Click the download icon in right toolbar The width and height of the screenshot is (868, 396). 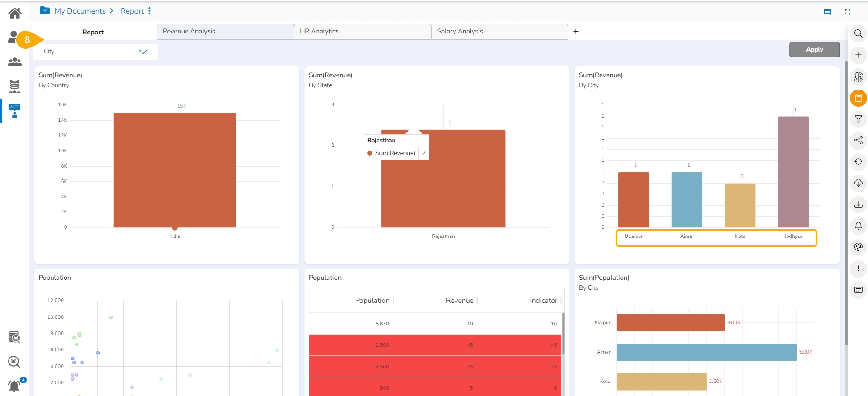pos(858,204)
